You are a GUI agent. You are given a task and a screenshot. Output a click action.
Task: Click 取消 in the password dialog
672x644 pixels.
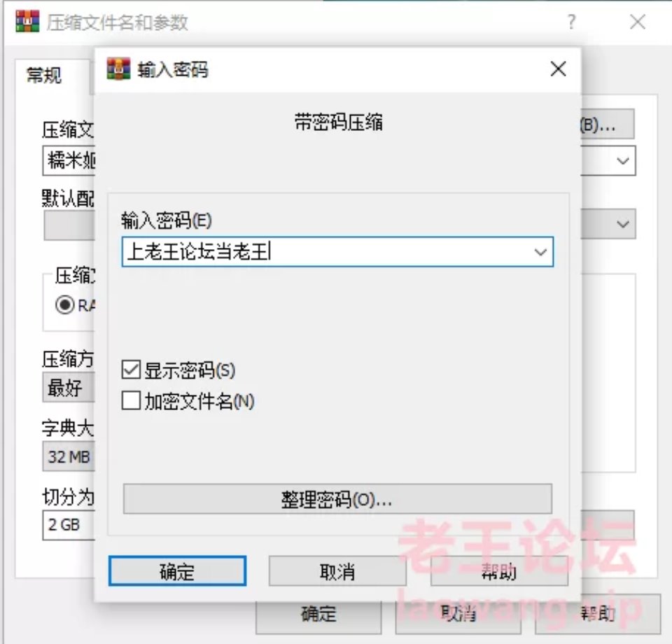click(x=337, y=571)
